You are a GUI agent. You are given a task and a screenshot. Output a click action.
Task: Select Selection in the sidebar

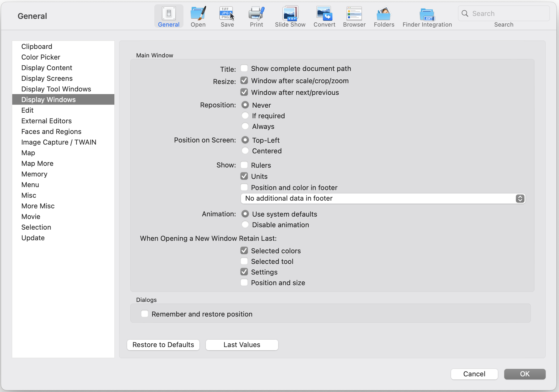tap(63, 227)
